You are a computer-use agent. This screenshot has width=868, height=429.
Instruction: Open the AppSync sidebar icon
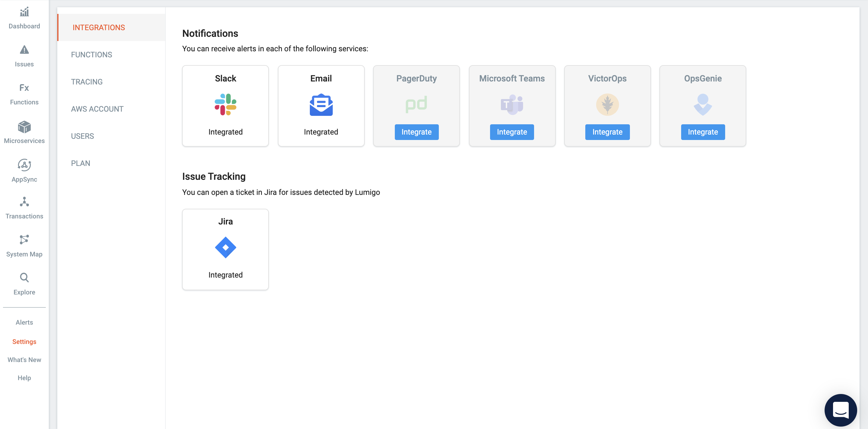click(24, 165)
